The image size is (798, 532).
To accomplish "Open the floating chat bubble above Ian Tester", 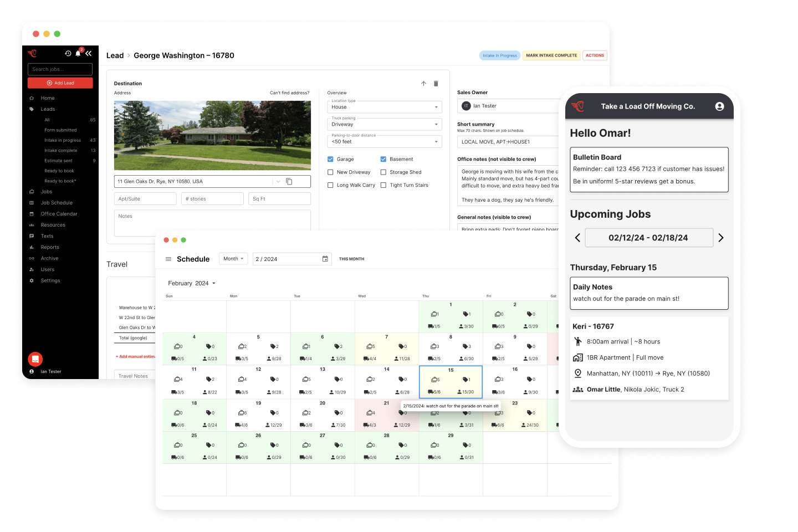I will (x=35, y=359).
